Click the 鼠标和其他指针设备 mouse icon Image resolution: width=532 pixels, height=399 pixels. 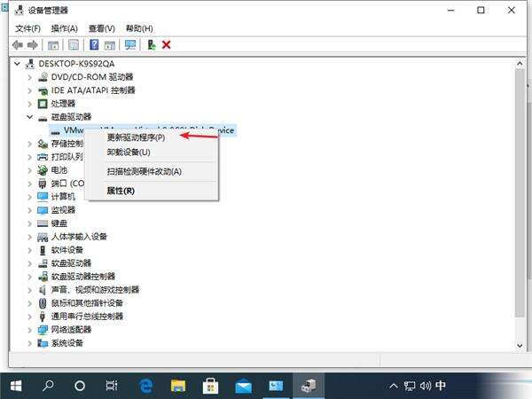(43, 303)
